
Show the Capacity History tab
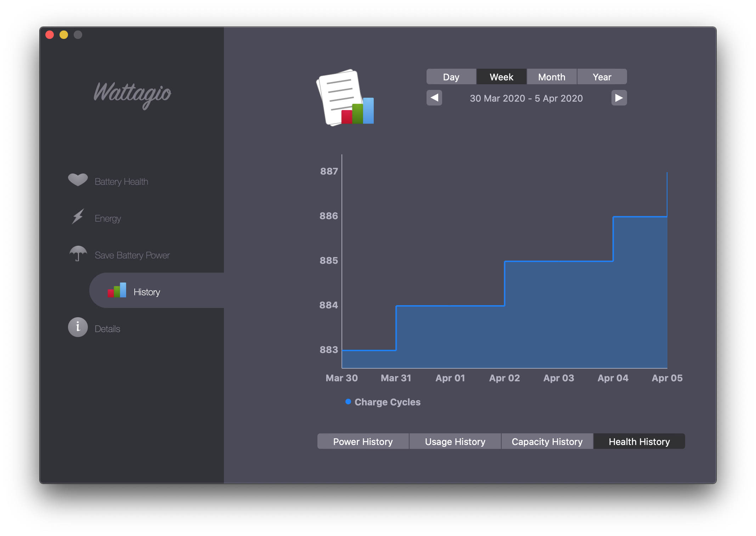coord(547,441)
